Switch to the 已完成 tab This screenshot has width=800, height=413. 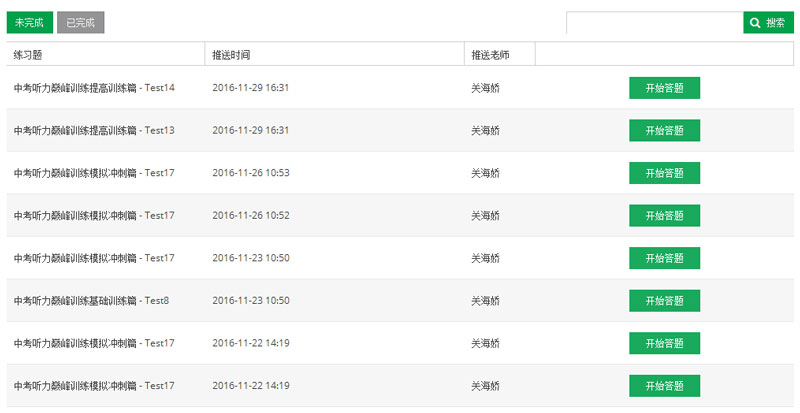pos(80,23)
